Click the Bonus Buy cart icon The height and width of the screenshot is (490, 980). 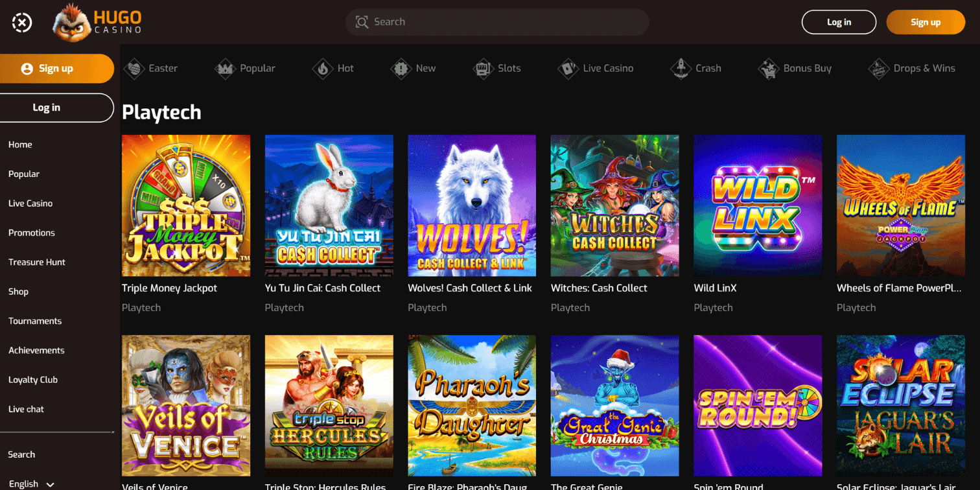[x=768, y=68]
